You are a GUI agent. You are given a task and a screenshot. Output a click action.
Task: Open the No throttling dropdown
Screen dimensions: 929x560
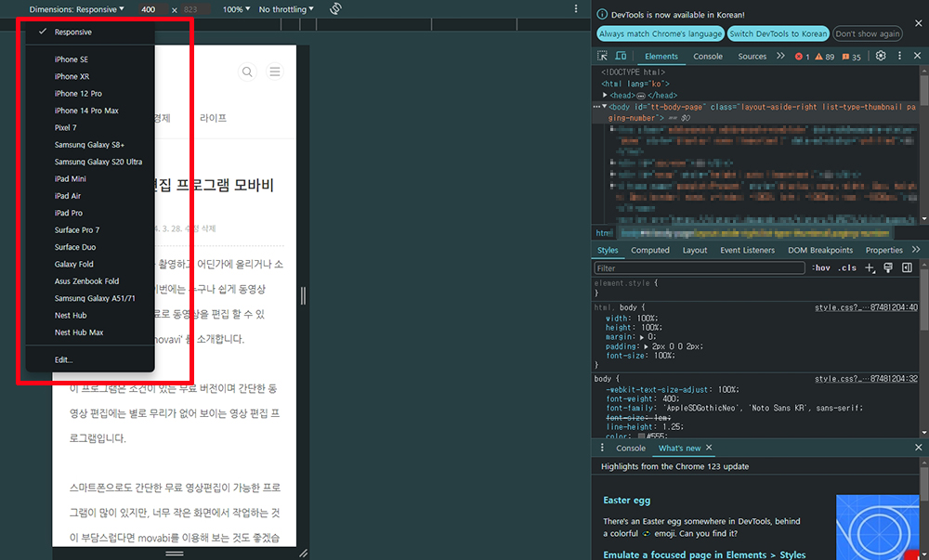tap(286, 9)
